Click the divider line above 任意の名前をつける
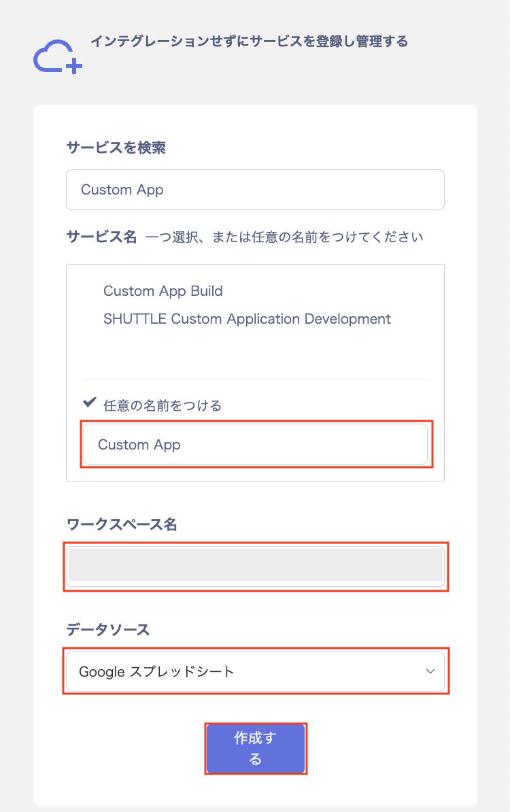 255,379
